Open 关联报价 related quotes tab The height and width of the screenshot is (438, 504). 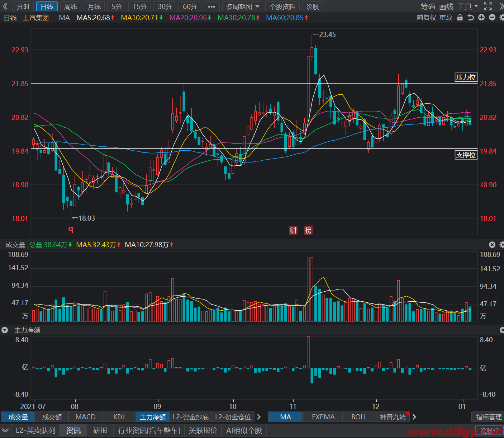point(203,430)
